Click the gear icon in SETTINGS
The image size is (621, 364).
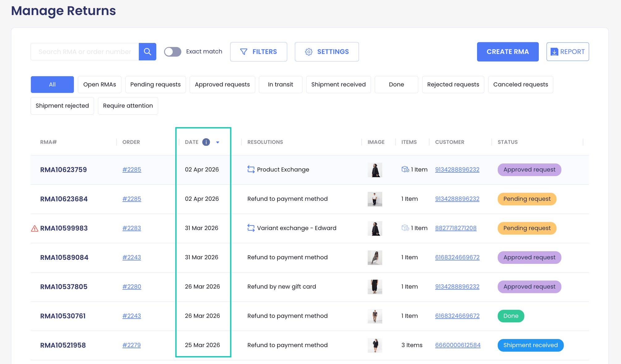309,52
